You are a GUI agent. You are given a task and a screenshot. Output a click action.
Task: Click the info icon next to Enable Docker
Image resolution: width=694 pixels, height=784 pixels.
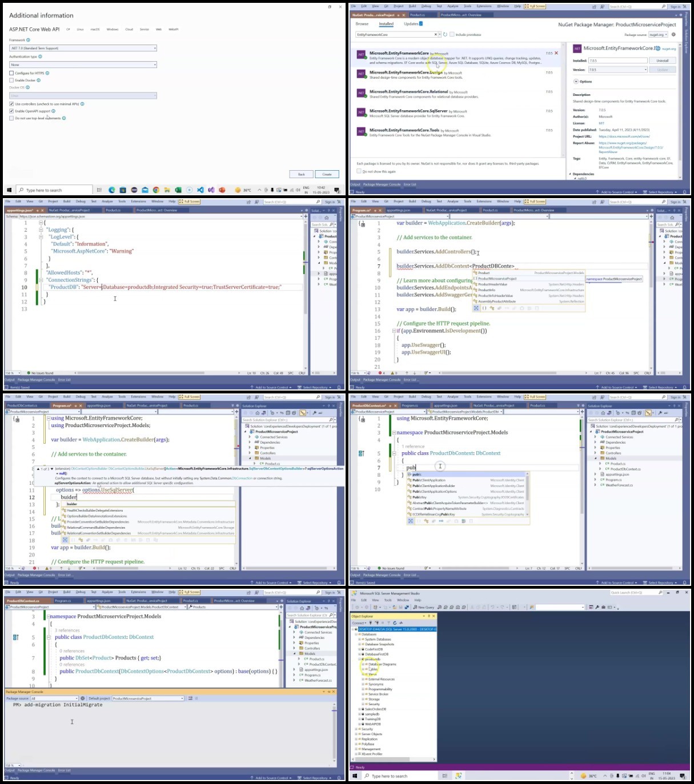pyautogui.click(x=39, y=80)
